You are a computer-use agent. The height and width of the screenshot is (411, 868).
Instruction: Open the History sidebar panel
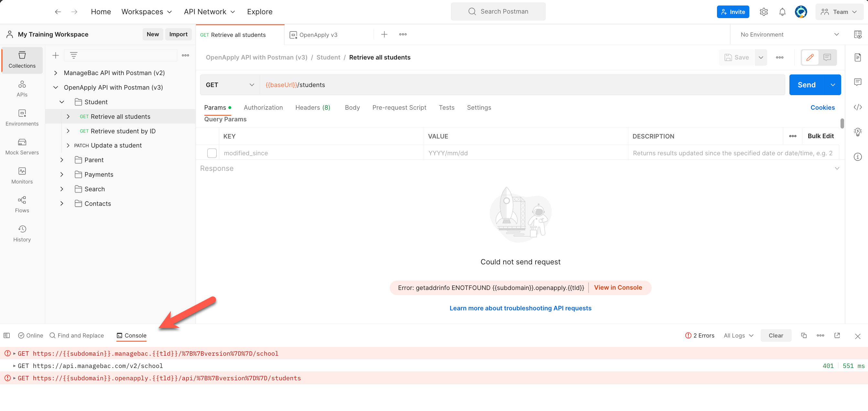tap(22, 234)
